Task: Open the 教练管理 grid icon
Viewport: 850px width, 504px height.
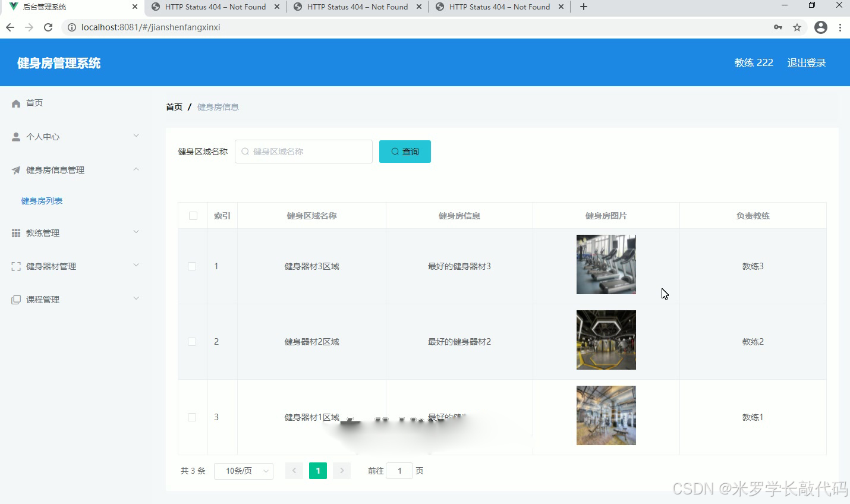Action: click(x=15, y=232)
